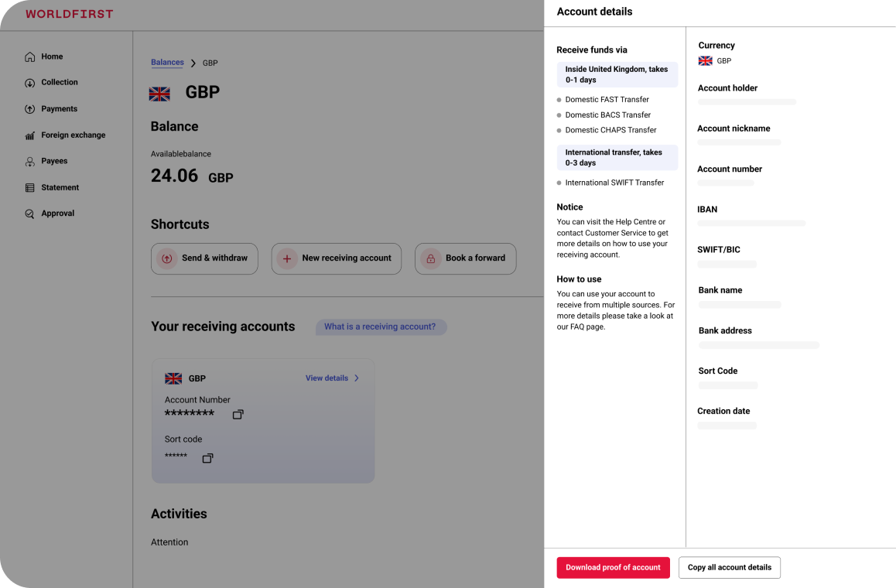Screen dimensions: 896x588
Task: Click the Statement list icon
Action: [30, 188]
